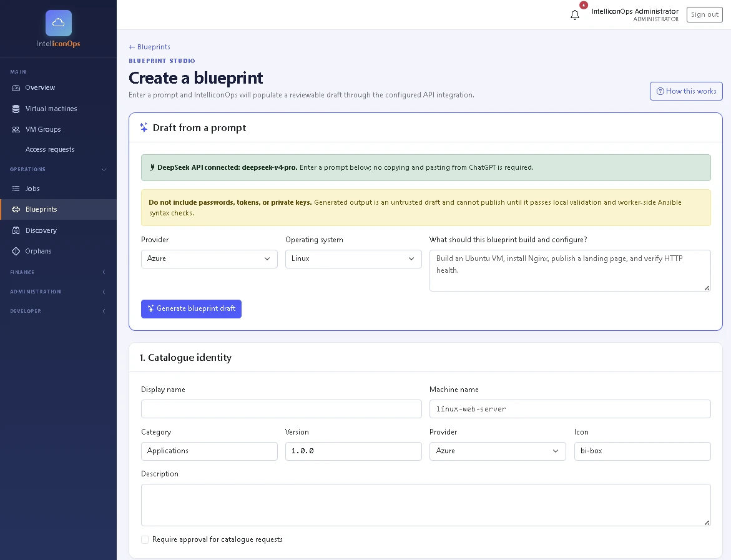The height and width of the screenshot is (560, 731).
Task: Click Generate blueprint draft
Action: 191,308
